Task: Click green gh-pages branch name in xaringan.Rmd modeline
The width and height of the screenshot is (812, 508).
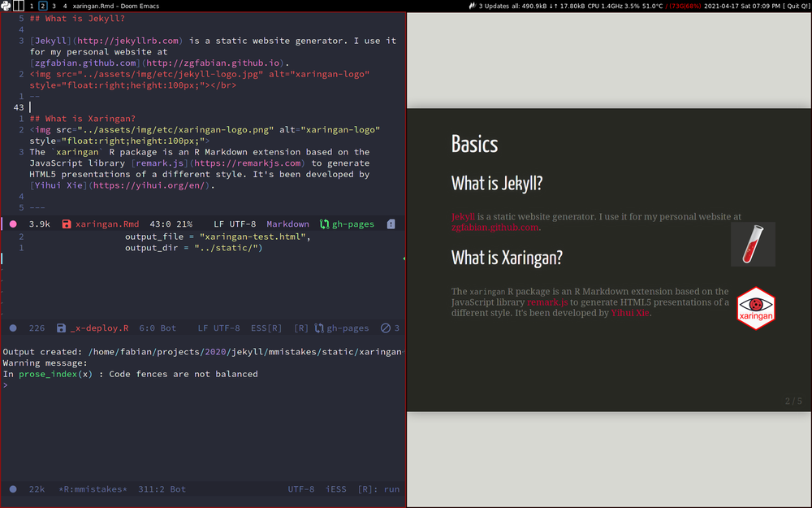Action: pos(352,224)
